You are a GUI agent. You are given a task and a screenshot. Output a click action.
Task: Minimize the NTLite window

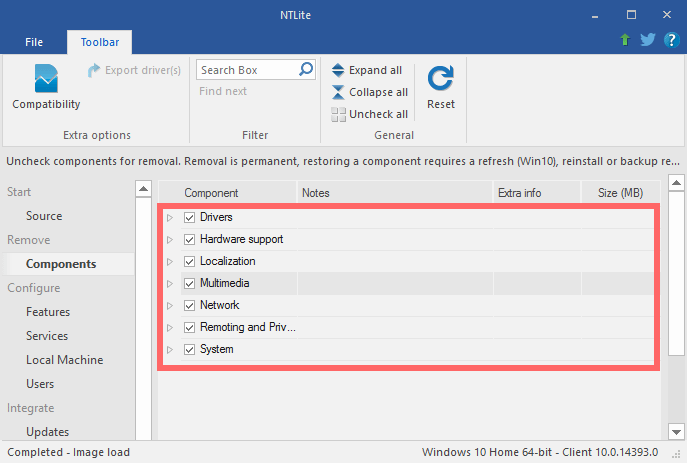595,15
